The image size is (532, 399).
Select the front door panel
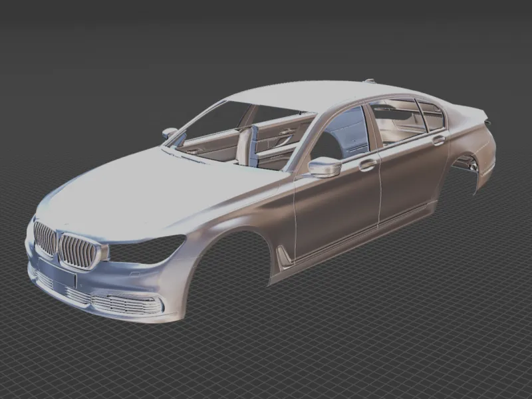click(x=336, y=210)
